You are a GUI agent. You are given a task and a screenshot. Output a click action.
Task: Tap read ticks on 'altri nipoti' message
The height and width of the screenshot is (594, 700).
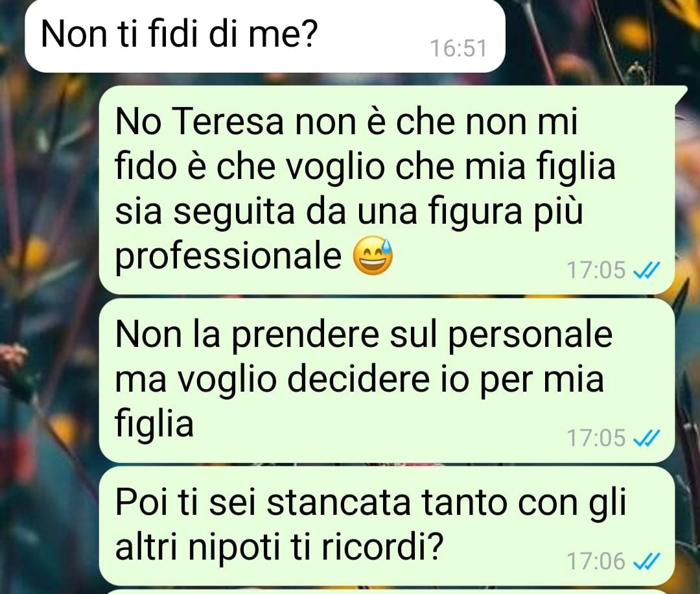[647, 561]
